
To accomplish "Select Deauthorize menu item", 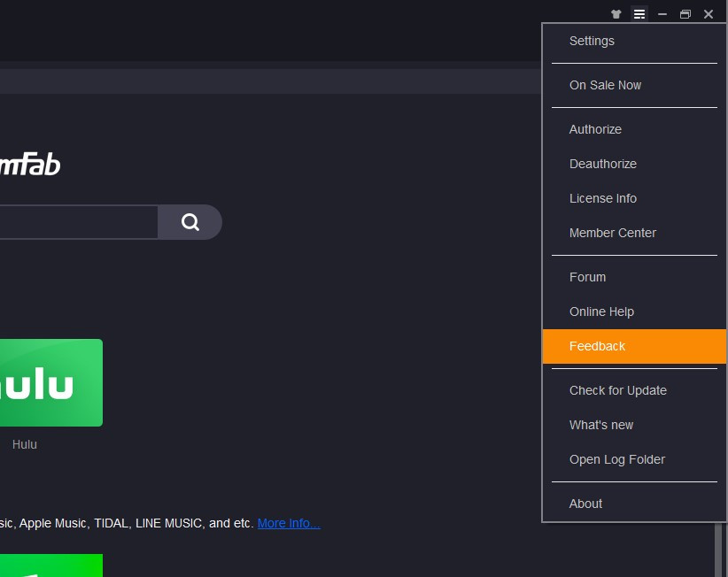I will coord(602,164).
